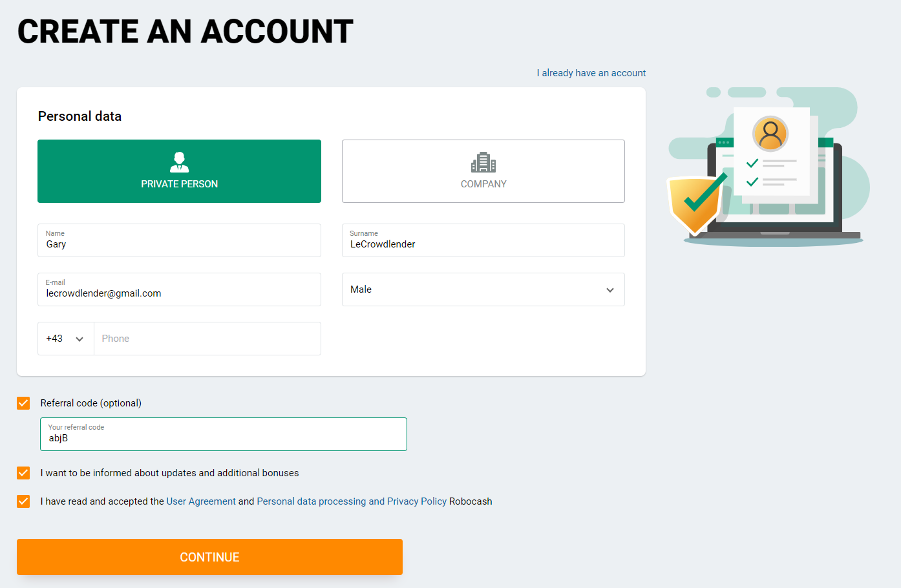The image size is (901, 588).
Task: Click the person silhouette icon
Action: coord(179,162)
